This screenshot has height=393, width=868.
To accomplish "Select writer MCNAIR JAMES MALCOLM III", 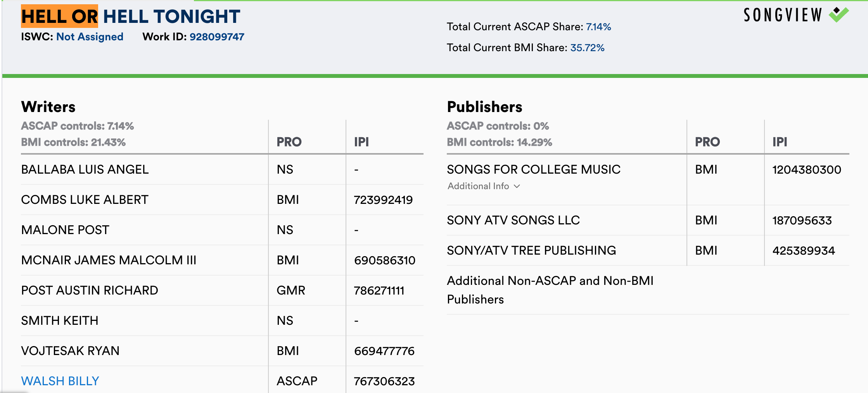I will (109, 260).
